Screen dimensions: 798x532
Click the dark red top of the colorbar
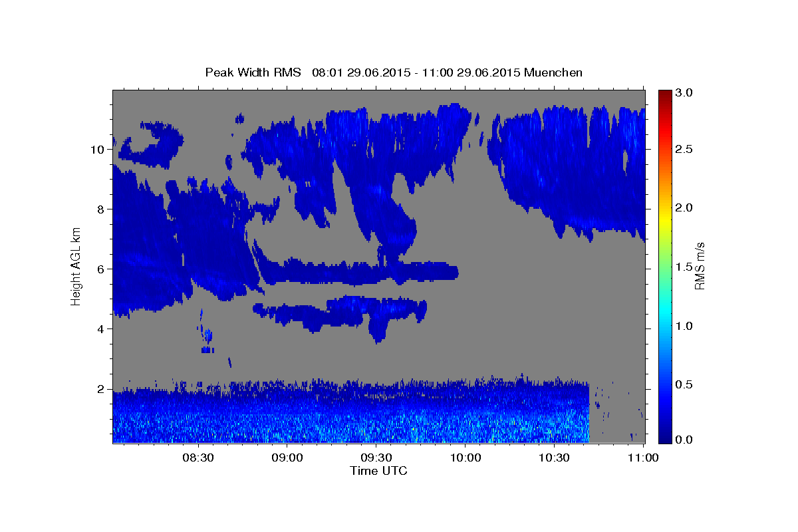[x=665, y=94]
